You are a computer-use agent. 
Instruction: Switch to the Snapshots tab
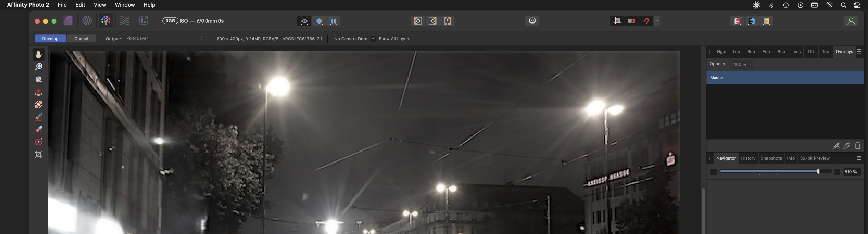(771, 158)
